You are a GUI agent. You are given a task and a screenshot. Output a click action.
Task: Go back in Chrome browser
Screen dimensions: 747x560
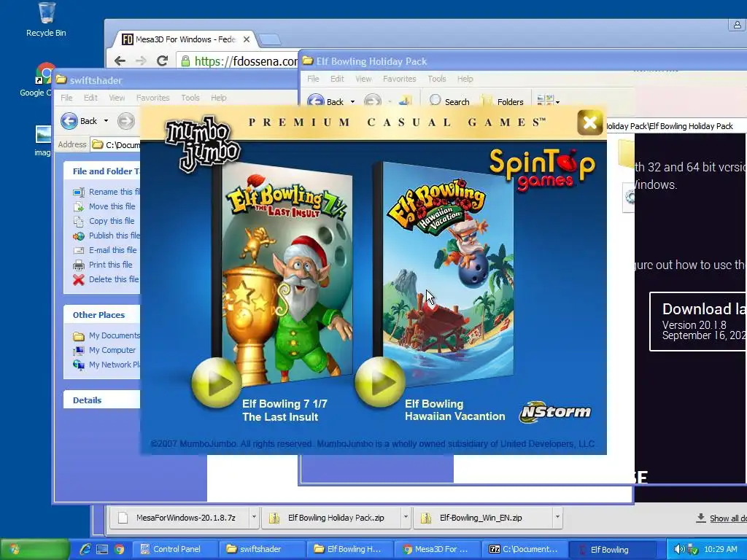120,61
